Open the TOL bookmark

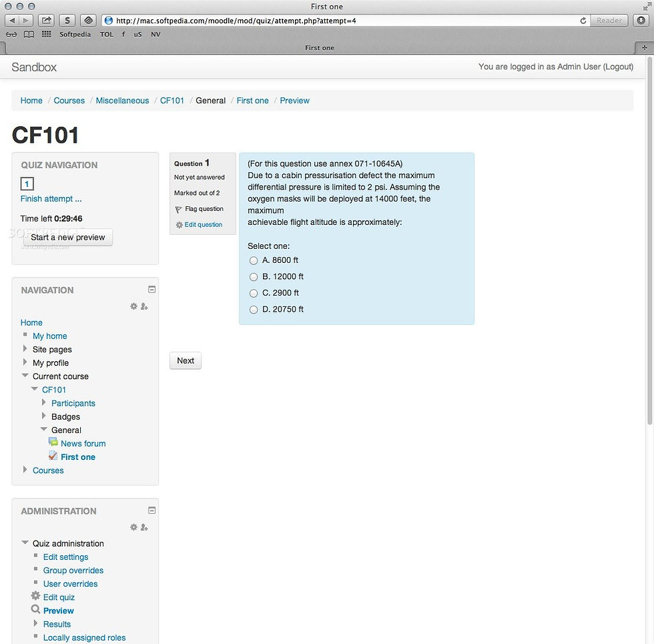107,34
